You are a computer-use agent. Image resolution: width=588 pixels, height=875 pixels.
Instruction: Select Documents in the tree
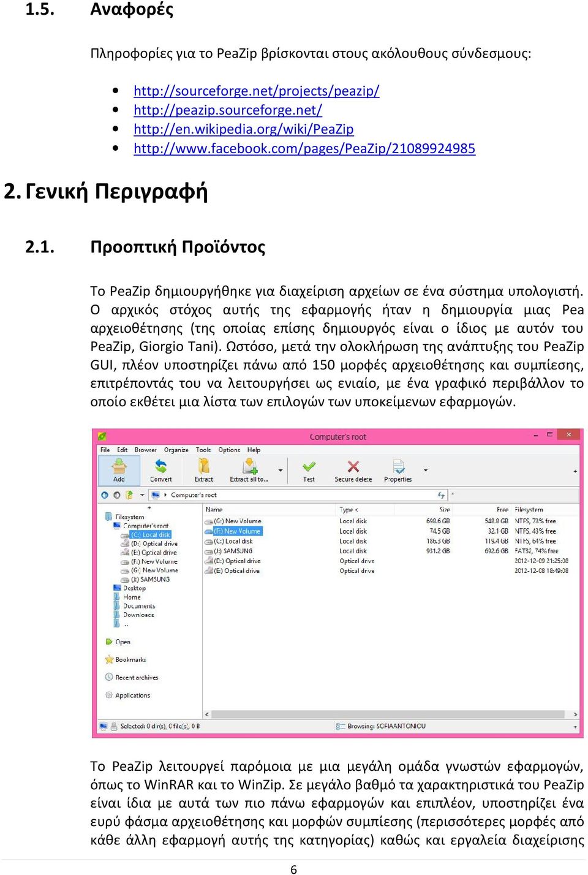[x=139, y=606]
